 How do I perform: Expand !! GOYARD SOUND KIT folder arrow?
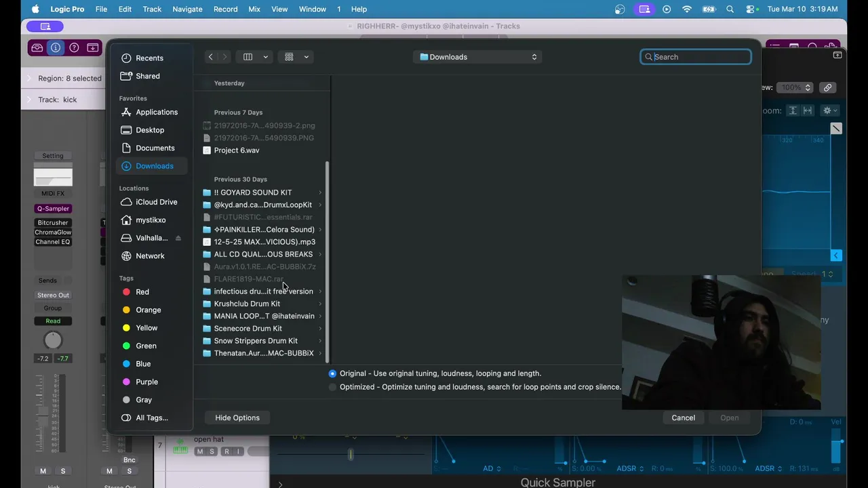[320, 192]
